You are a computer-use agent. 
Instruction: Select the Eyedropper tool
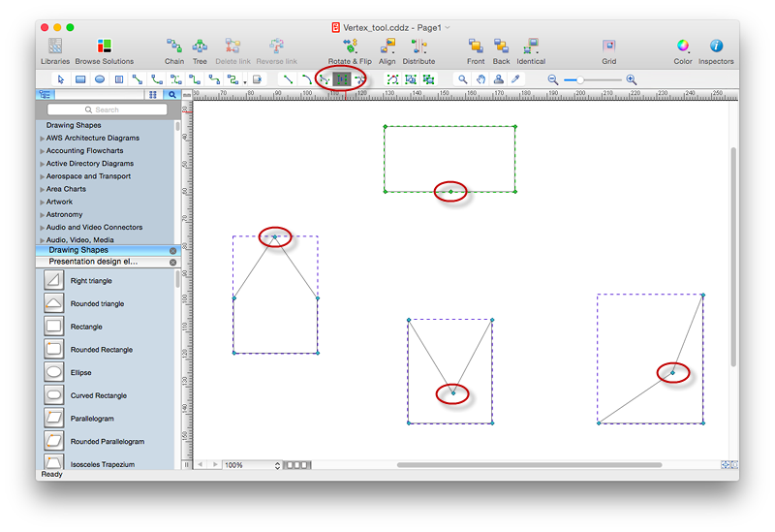coord(516,79)
